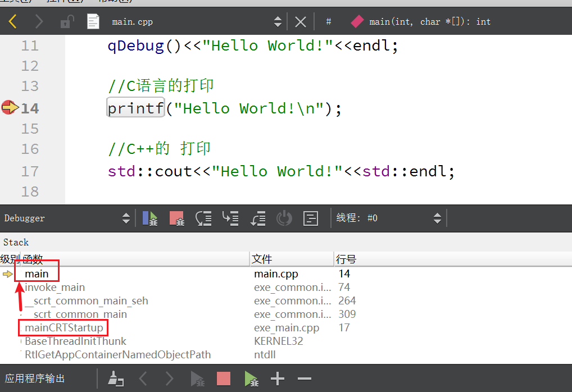Stop the running application with red square

point(223,378)
